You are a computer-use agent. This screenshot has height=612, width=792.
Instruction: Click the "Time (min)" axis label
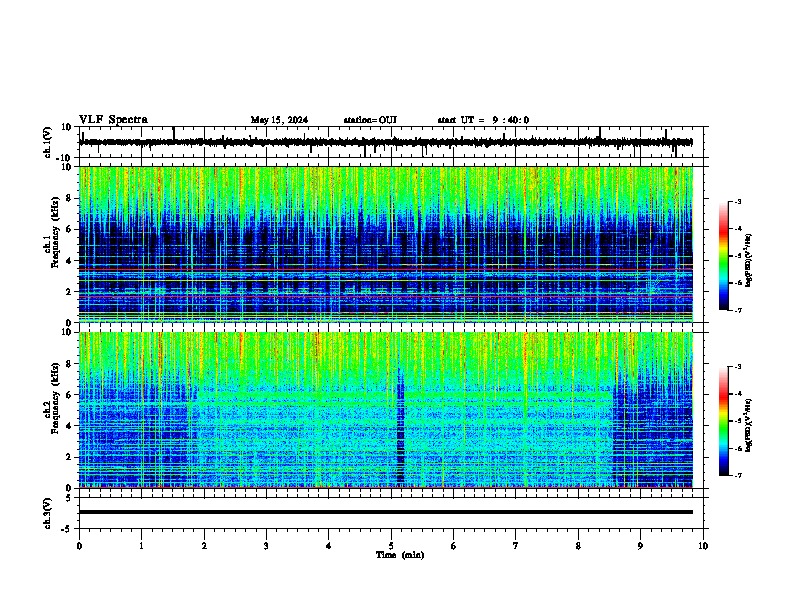pyautogui.click(x=400, y=555)
